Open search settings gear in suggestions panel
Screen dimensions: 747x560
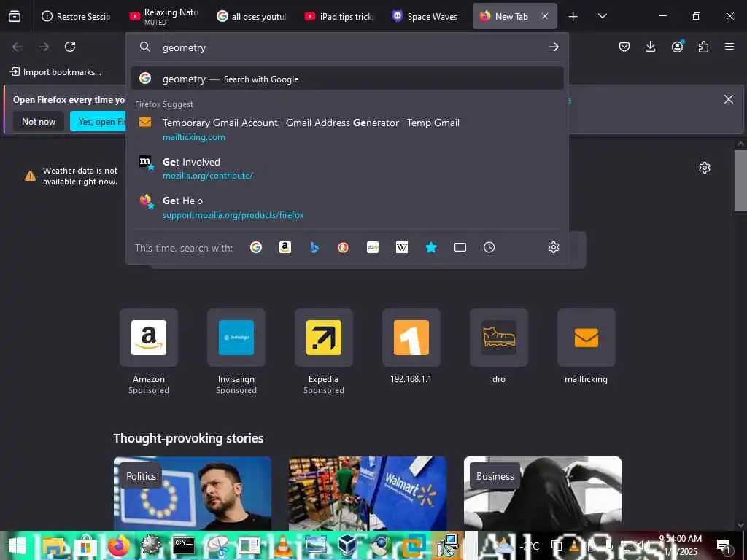(x=553, y=247)
